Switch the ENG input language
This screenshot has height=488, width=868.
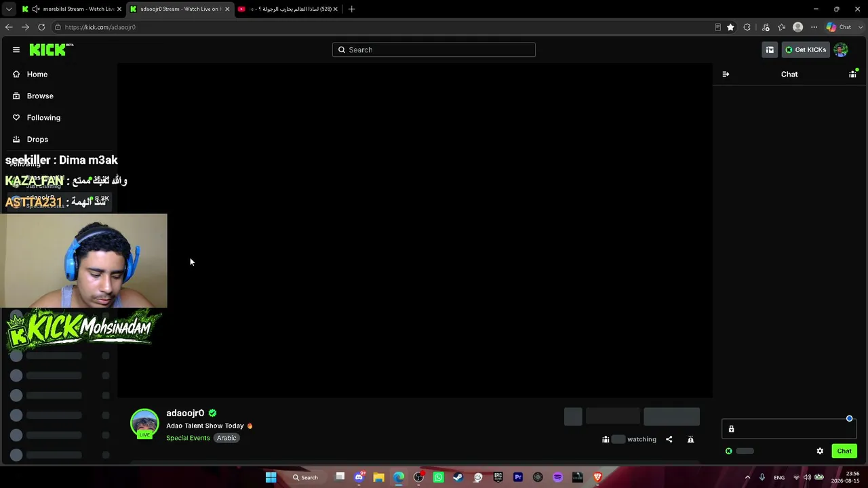779,477
